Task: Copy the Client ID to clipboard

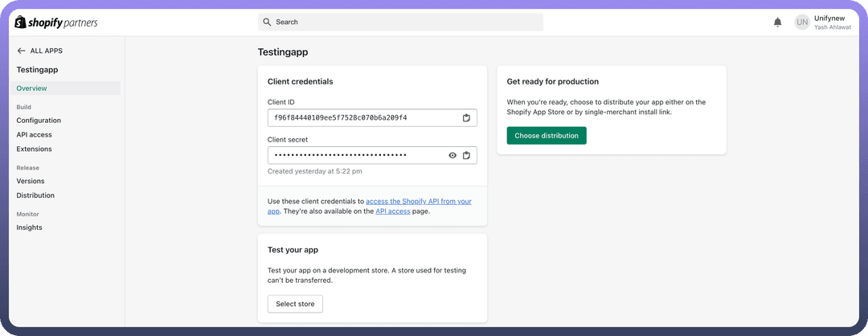Action: pyautogui.click(x=466, y=118)
